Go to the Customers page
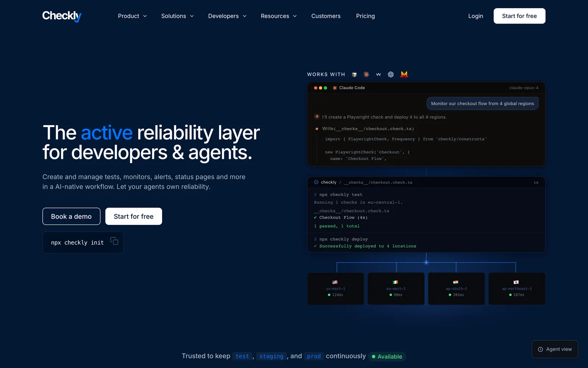The image size is (588, 368). click(x=326, y=16)
